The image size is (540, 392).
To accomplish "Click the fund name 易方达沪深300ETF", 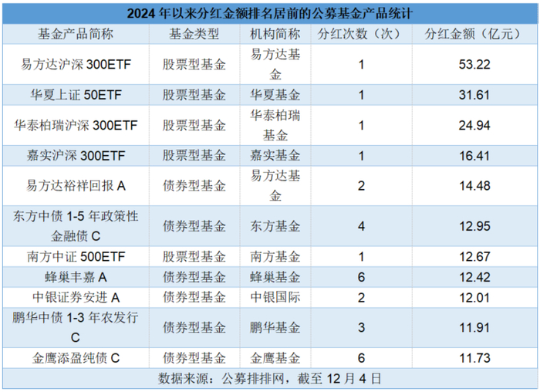I will (76, 64).
